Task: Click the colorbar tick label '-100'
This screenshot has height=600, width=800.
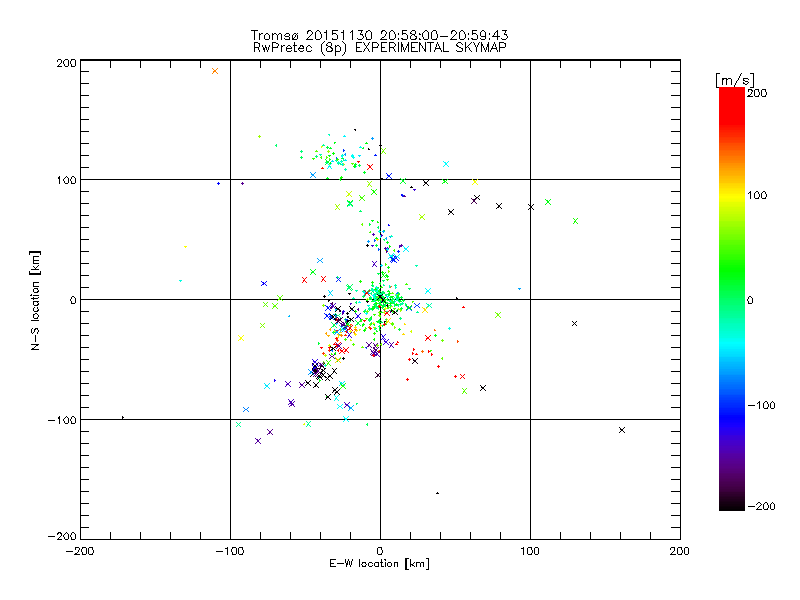Action: [761, 405]
